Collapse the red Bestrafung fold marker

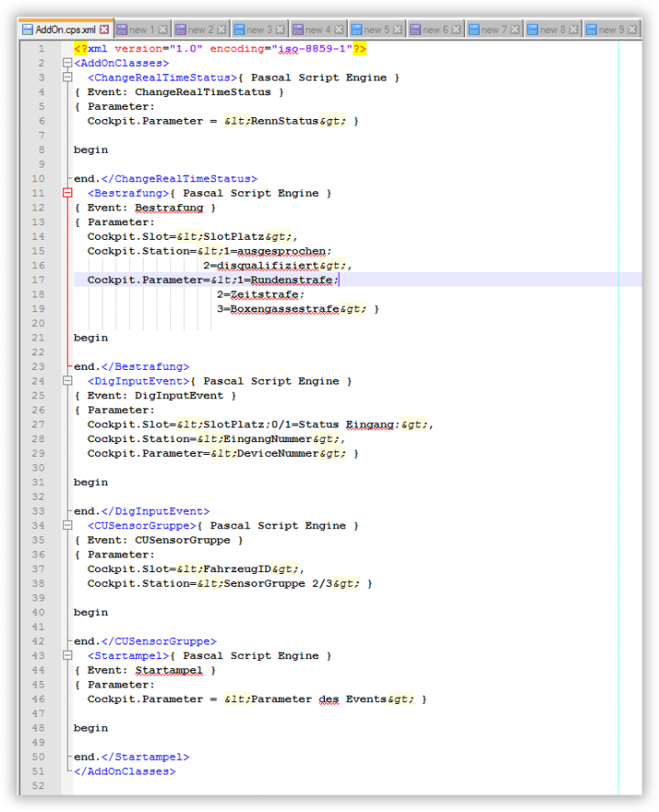point(68,192)
